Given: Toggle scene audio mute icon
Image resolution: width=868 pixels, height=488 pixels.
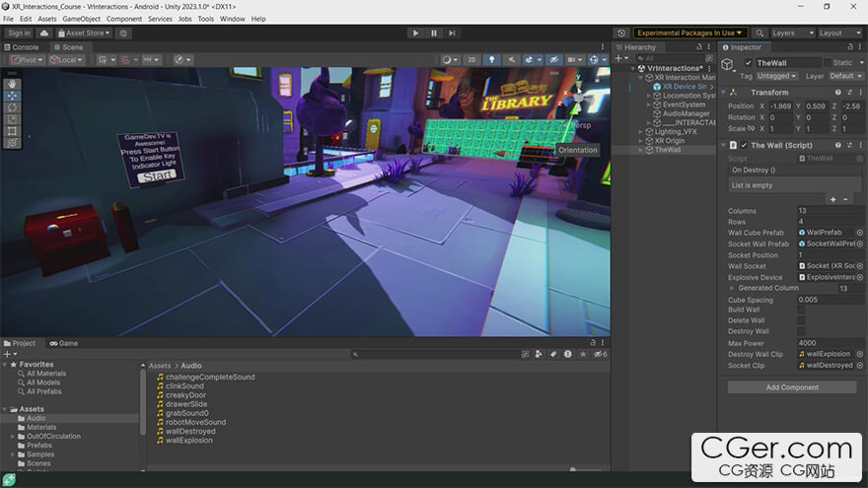Looking at the screenshot, I should (x=511, y=60).
